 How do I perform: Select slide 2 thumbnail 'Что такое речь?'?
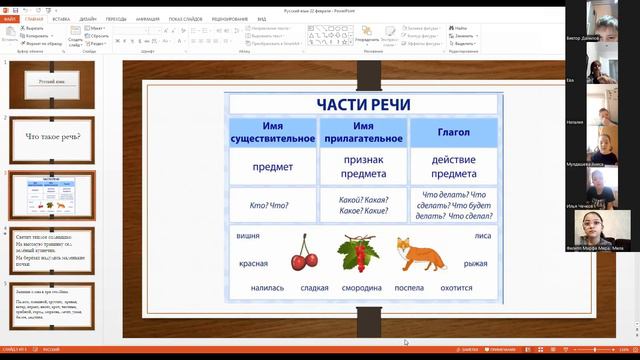click(x=52, y=140)
